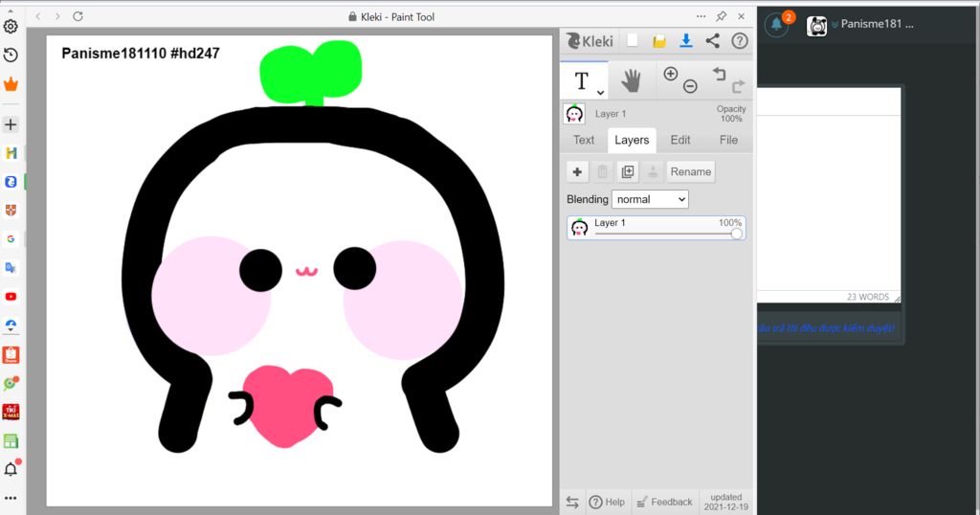Image resolution: width=980 pixels, height=515 pixels.
Task: Select Layer 1 in layers list
Action: pos(657,228)
